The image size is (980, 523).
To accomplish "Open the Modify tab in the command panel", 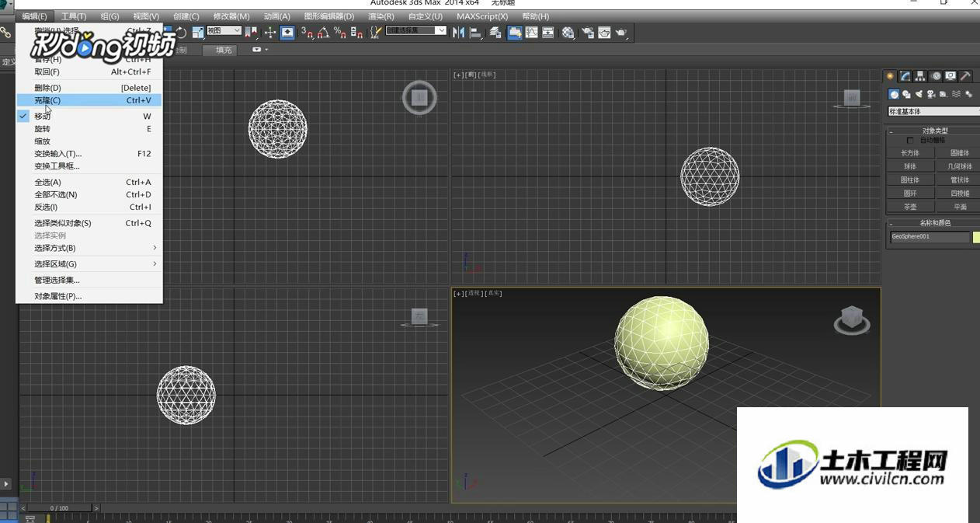I will tap(905, 76).
